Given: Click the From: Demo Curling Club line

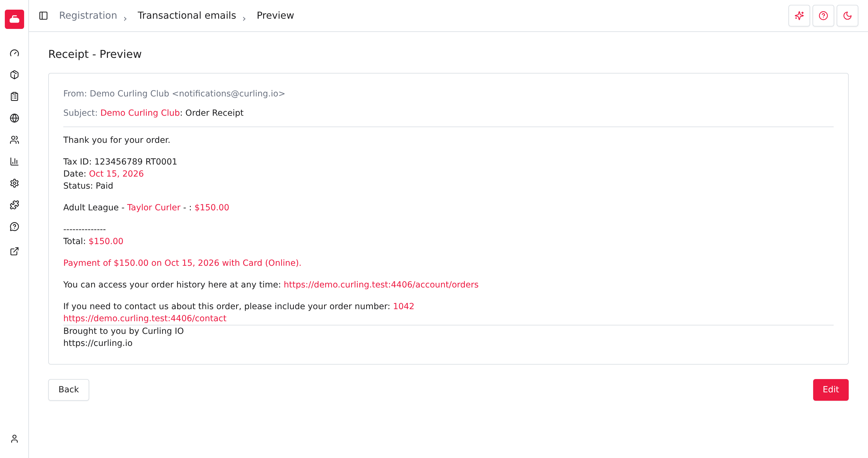Looking at the screenshot, I should pyautogui.click(x=174, y=94).
